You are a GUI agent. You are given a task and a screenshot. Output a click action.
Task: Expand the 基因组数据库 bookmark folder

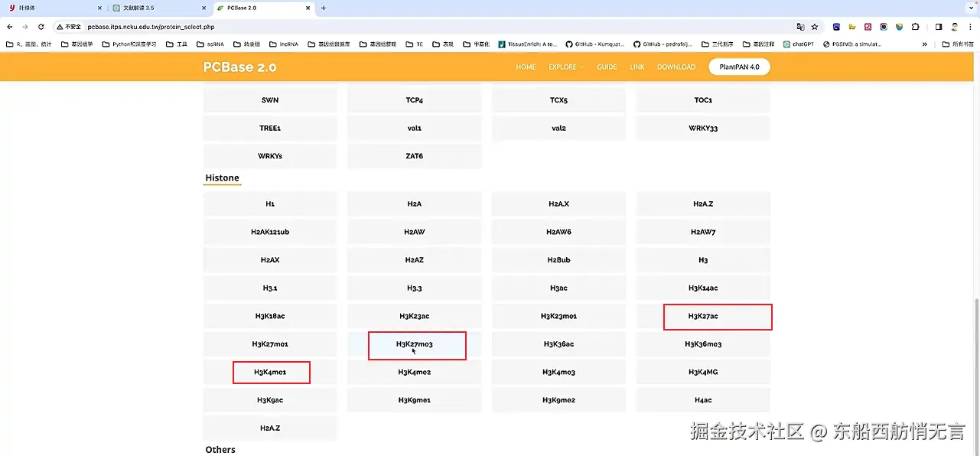click(x=328, y=44)
